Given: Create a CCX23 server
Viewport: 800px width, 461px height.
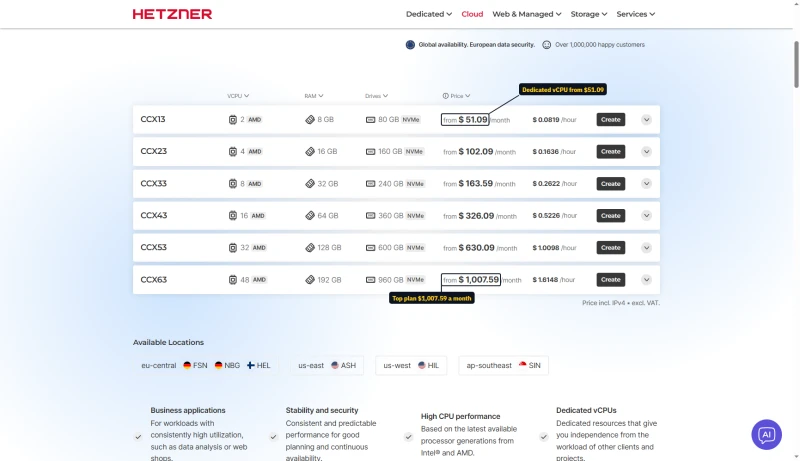Looking at the screenshot, I should [611, 151].
